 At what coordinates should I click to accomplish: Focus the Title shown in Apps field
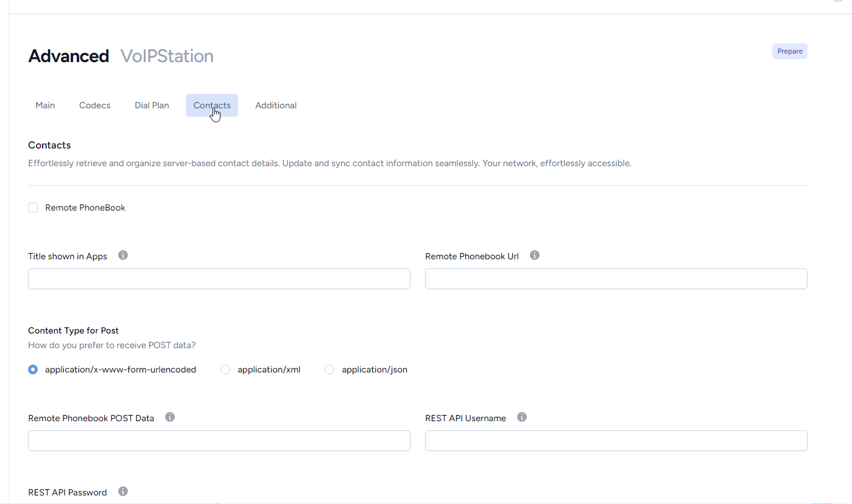pos(219,279)
